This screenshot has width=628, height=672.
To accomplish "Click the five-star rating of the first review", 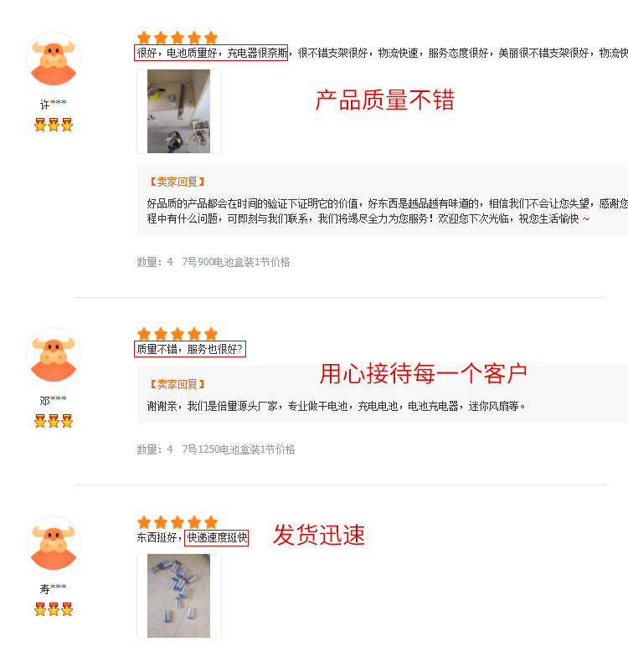I will click(178, 38).
